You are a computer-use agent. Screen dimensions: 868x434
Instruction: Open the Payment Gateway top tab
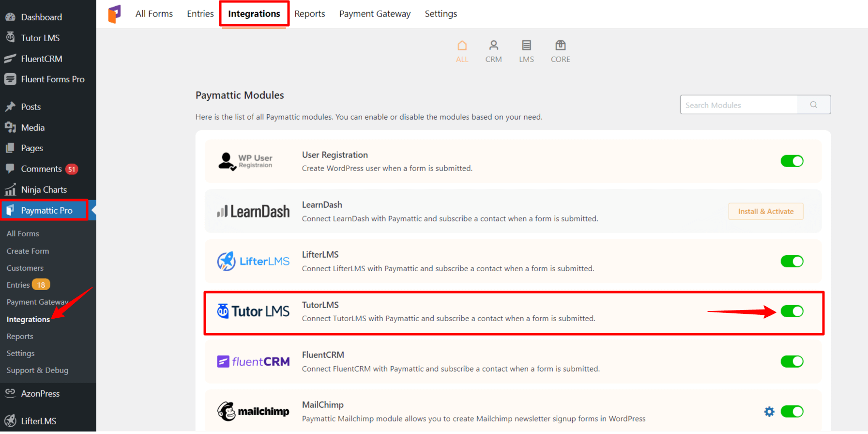(375, 14)
